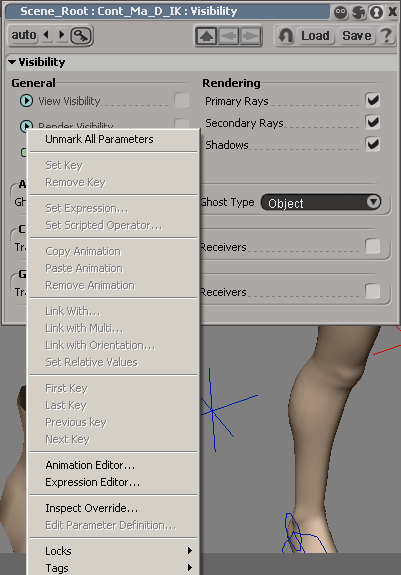Image resolution: width=401 pixels, height=575 pixels.
Task: Click the lock keyhole icon in the title bar
Action: click(376, 12)
